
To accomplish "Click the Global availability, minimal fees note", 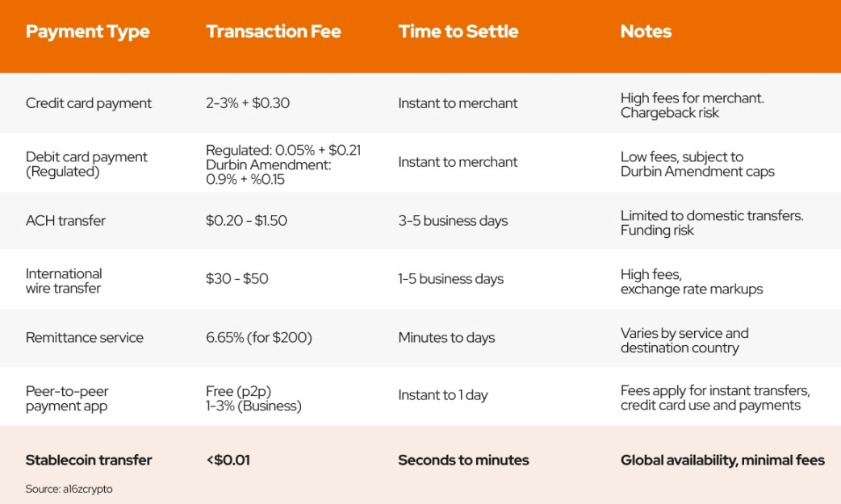I will [722, 460].
